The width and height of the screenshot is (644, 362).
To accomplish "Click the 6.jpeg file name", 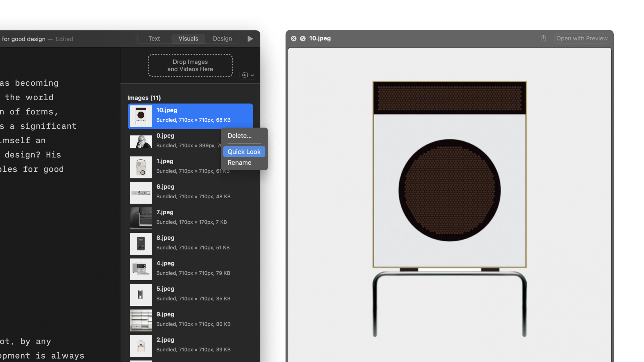I will (x=165, y=187).
